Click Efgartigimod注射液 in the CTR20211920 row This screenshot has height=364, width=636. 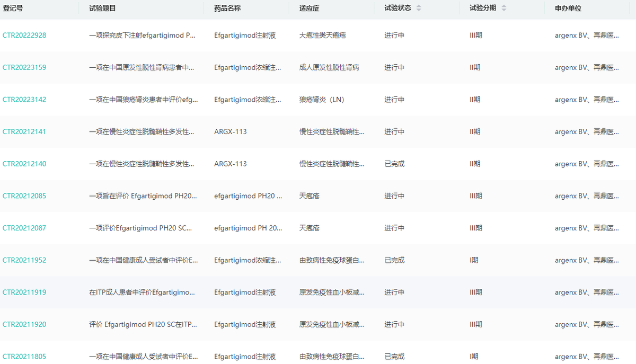click(245, 324)
